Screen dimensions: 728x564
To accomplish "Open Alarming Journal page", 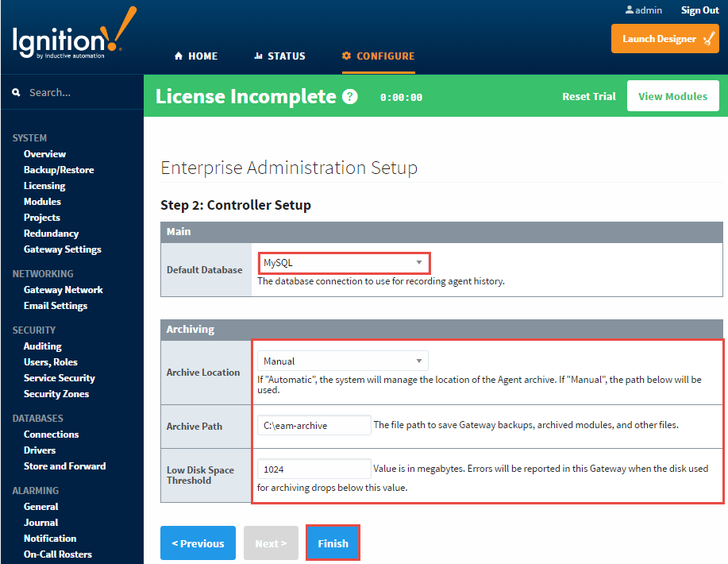I will 40,523.
